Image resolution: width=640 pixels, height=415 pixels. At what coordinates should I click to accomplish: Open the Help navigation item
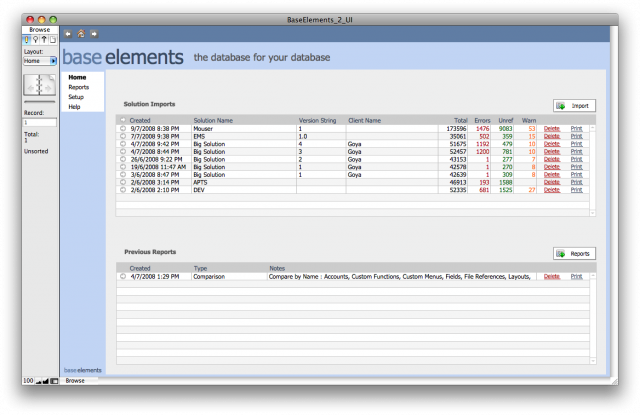[74, 107]
